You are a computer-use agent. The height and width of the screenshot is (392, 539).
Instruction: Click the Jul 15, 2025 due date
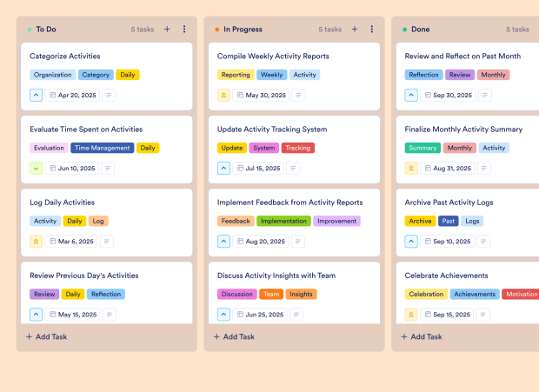click(x=263, y=169)
